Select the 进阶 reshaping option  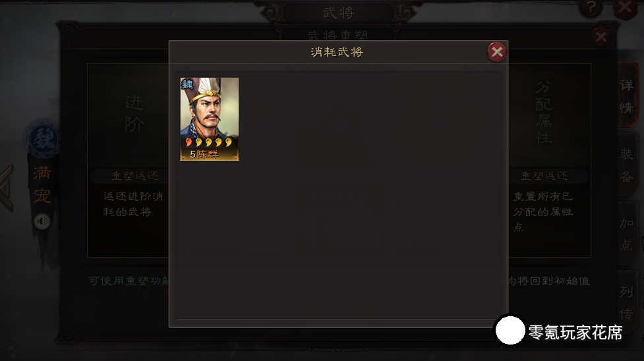(134, 113)
